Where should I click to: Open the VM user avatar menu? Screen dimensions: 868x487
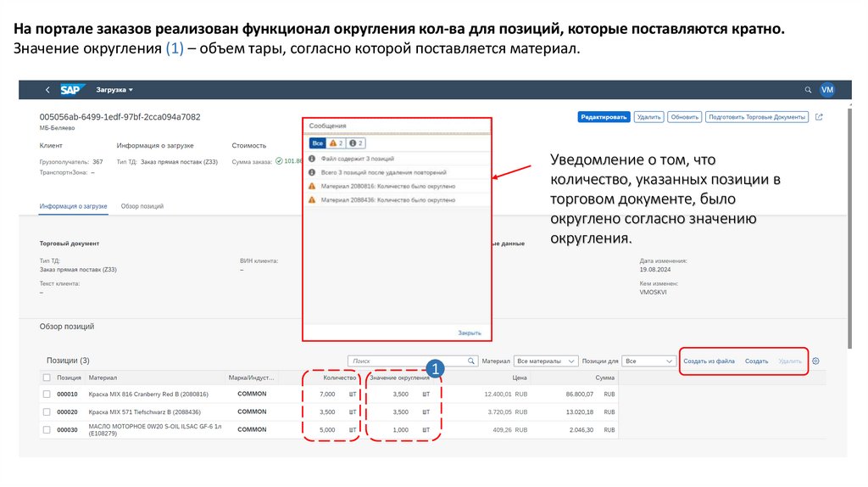pyautogui.click(x=827, y=90)
